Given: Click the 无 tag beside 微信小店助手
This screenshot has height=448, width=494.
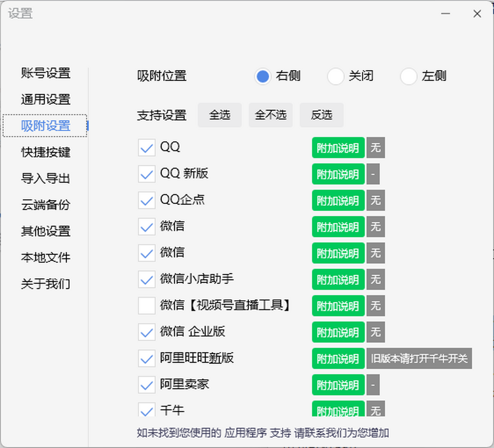Looking at the screenshot, I should (375, 279).
